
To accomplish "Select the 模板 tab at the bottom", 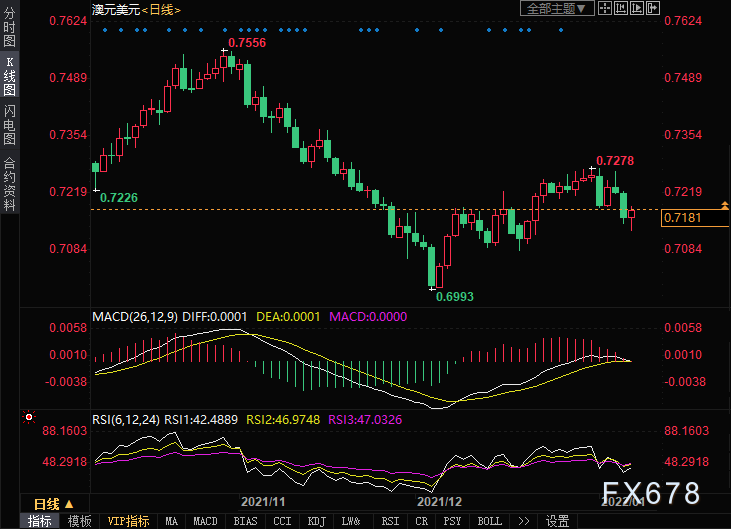I will [80, 521].
